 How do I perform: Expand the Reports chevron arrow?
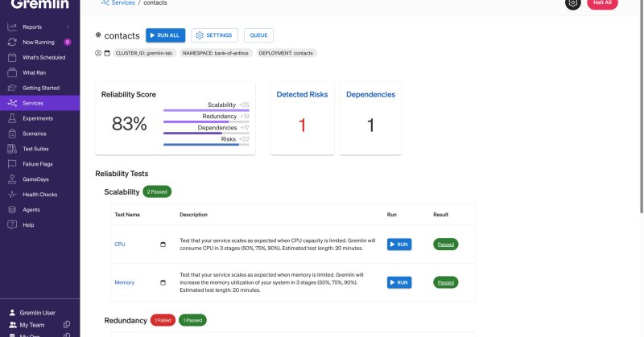[x=68, y=27]
